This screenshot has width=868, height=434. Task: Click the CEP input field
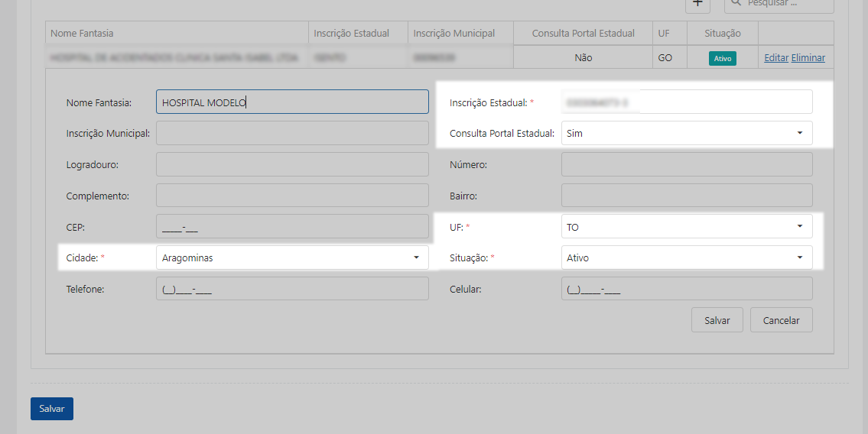pyautogui.click(x=292, y=227)
